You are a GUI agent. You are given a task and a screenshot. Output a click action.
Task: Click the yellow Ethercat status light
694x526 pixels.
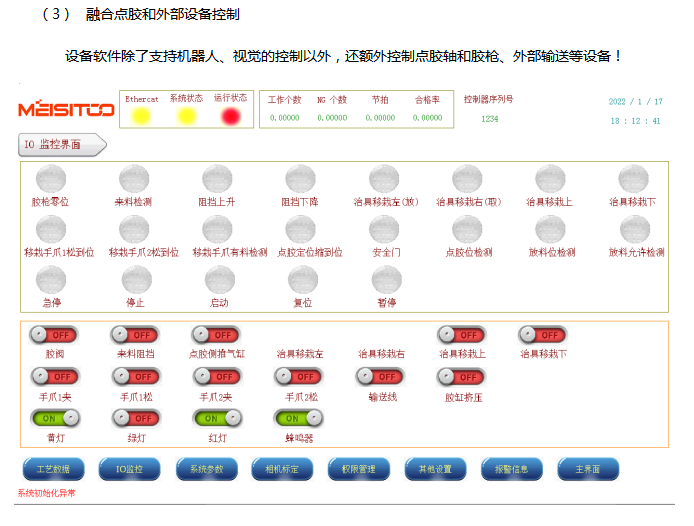point(141,116)
